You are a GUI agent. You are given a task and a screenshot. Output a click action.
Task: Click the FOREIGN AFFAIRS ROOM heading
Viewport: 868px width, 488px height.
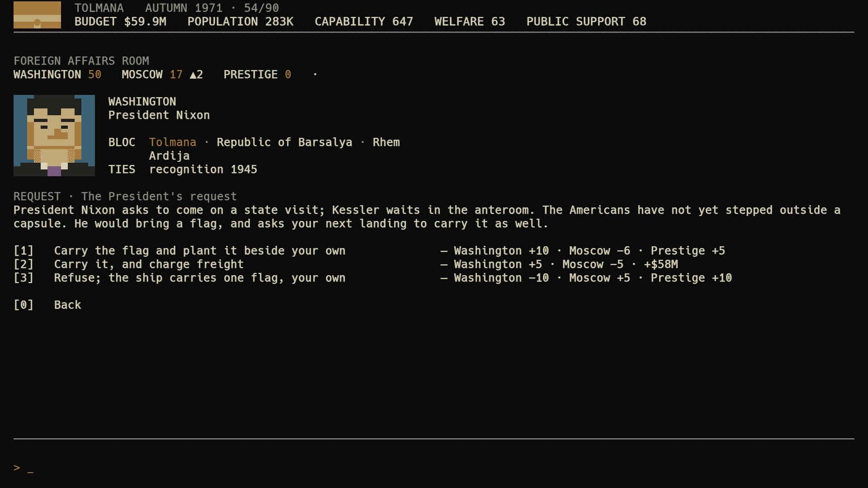tap(81, 61)
